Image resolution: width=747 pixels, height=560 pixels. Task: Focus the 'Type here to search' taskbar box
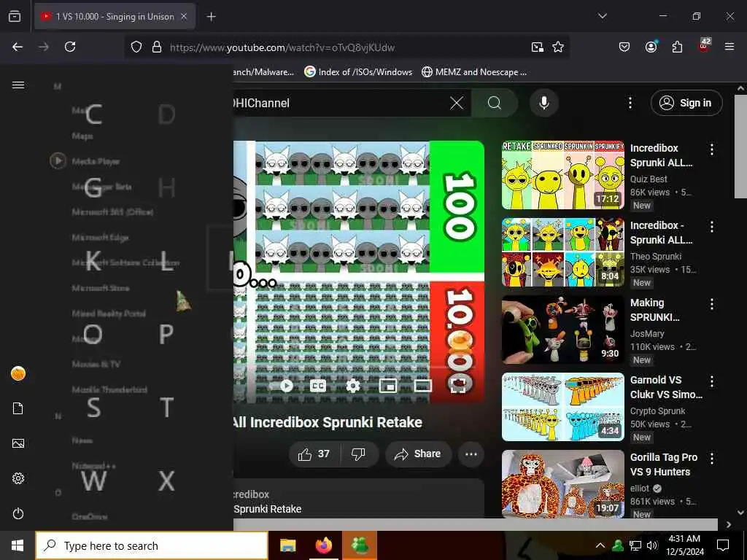point(152,545)
